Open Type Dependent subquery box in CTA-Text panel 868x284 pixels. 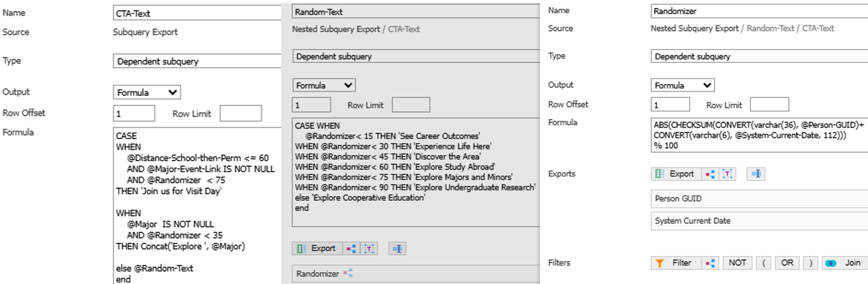pos(197,62)
